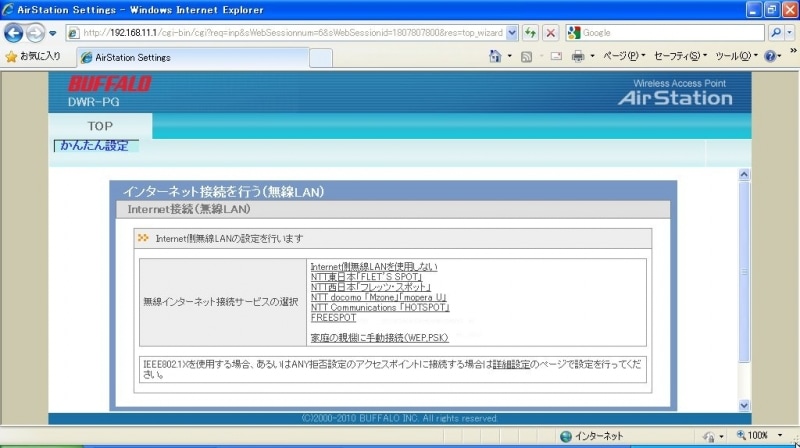The width and height of the screenshot is (800, 448).
Task: Click the AirStation logo text
Action: coord(674,98)
